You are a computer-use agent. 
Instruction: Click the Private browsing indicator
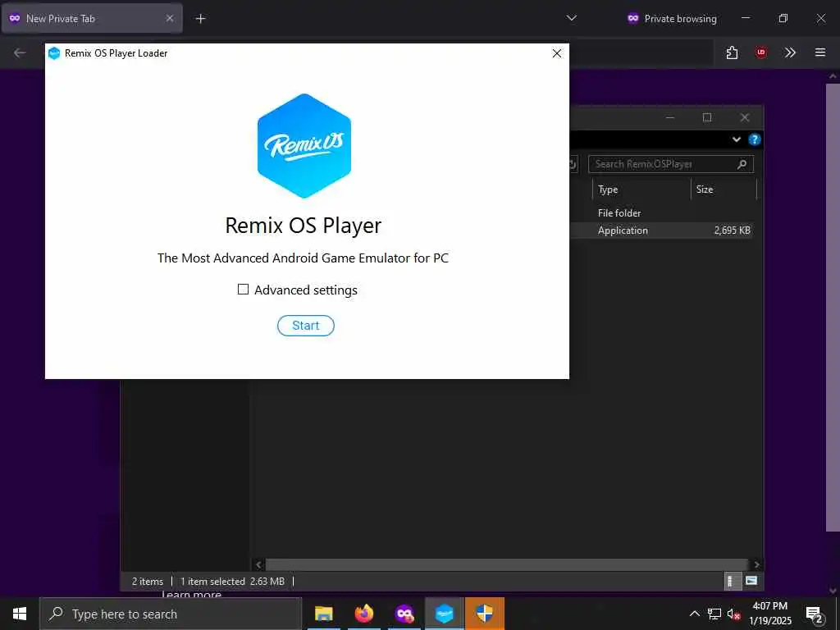672,18
